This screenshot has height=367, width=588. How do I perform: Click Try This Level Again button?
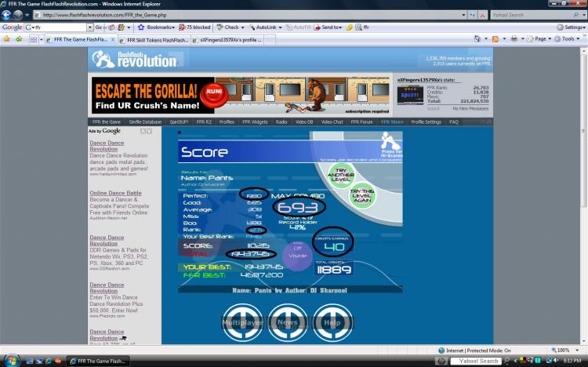tap(362, 195)
